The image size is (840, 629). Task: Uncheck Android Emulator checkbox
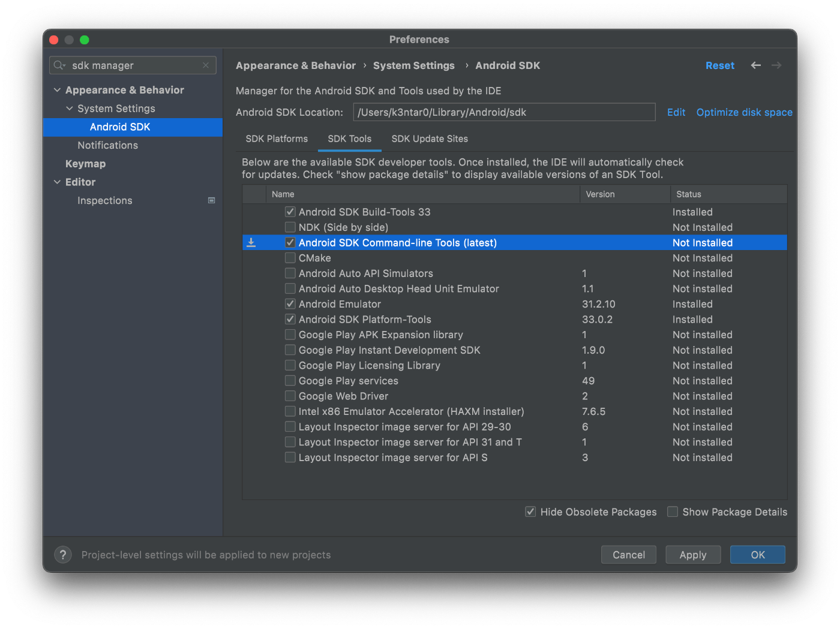[x=290, y=304]
